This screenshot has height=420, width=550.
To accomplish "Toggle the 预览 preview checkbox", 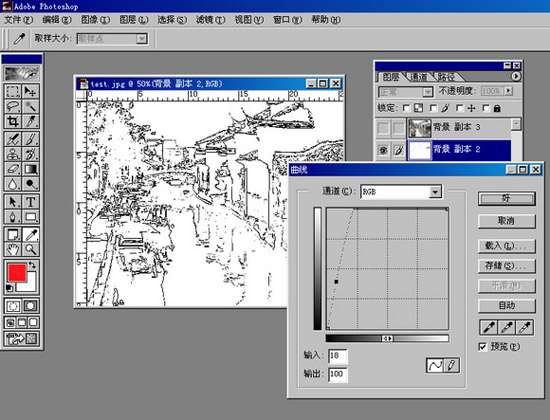I will (483, 347).
